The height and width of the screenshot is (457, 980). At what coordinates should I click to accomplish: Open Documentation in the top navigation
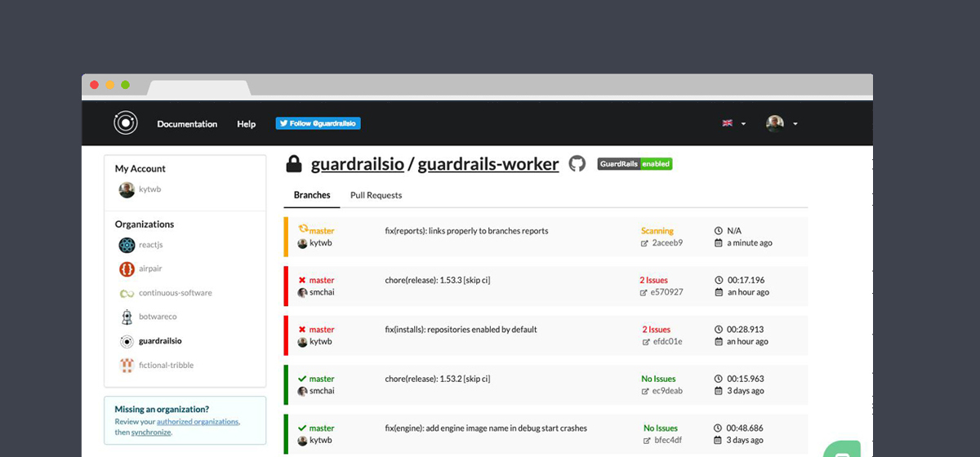coord(187,124)
